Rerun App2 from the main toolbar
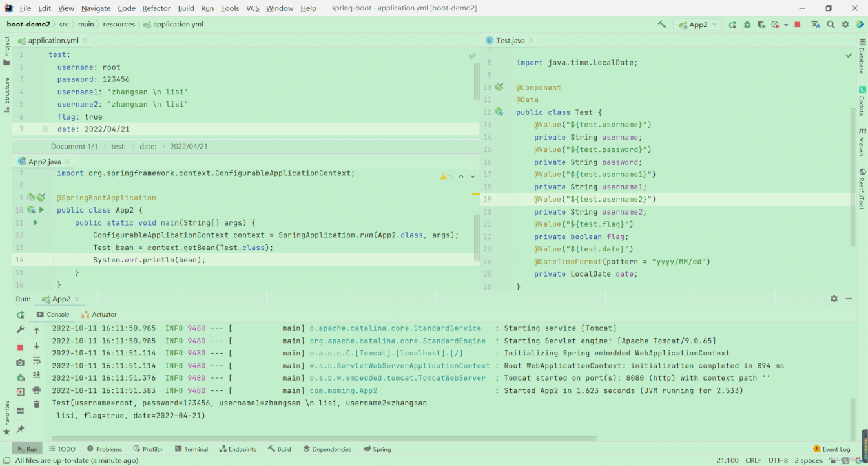Image resolution: width=868 pixels, height=466 pixels. coord(732,25)
